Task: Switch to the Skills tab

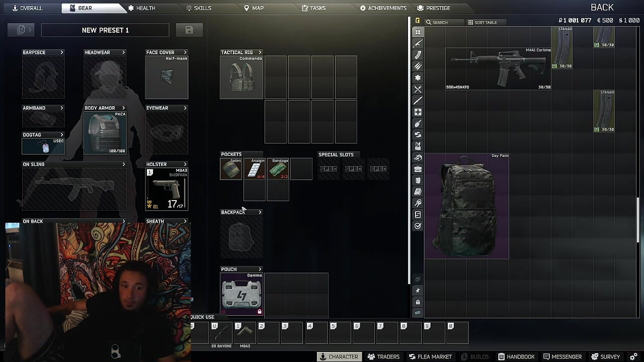Action: pos(199,8)
